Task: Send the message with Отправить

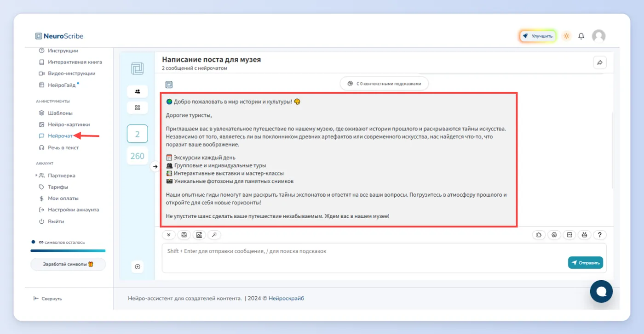Action: point(586,263)
